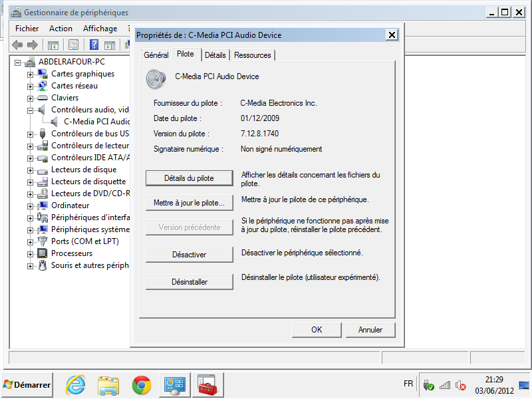Toggle the action pane toolbar icon
This screenshot has height=399, width=532.
110,45
